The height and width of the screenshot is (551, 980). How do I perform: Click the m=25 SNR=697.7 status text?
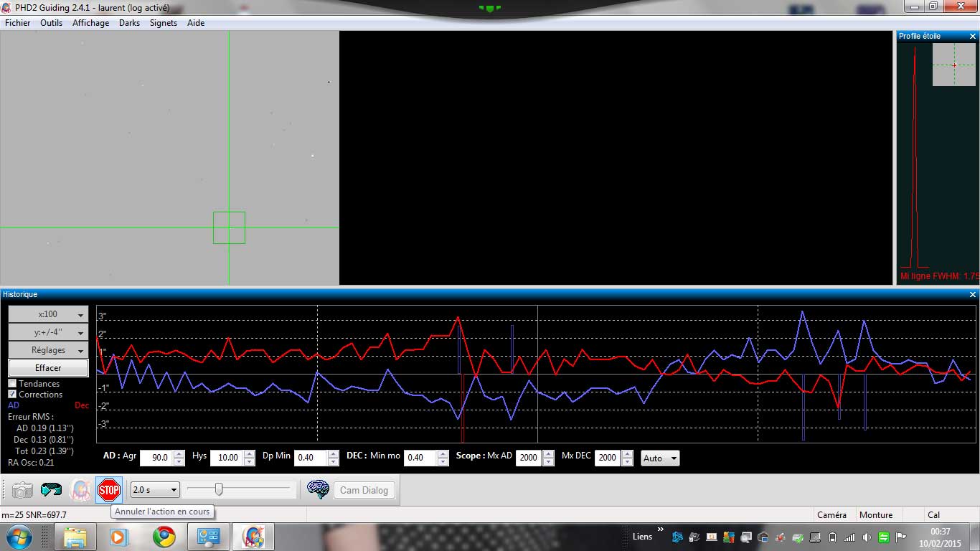34,514
